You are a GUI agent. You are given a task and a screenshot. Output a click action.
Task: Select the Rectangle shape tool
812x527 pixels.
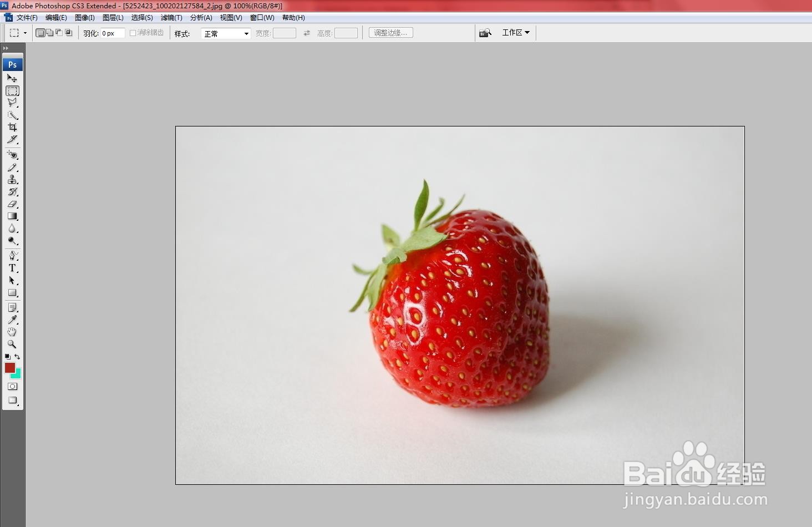point(12,292)
